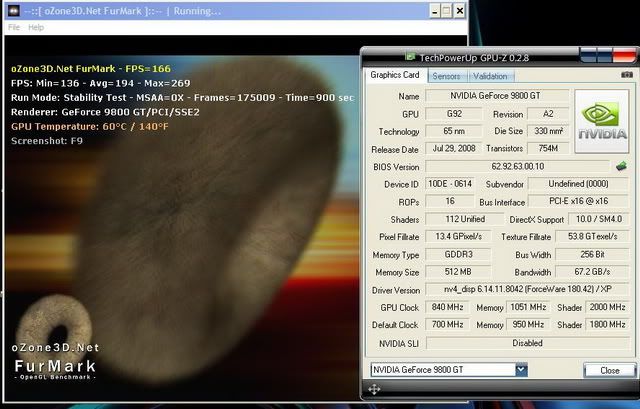Click the current Memory clock 1051 MHz
The image size is (640, 409).
pos(528,307)
